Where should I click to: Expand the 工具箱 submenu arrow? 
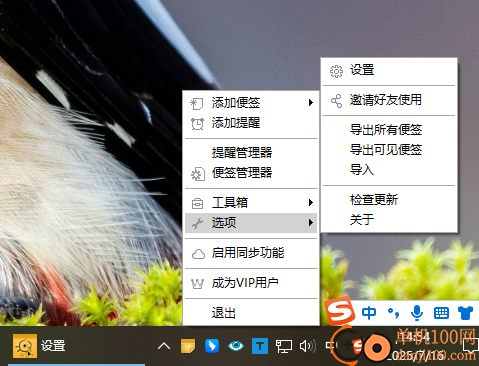(x=311, y=203)
